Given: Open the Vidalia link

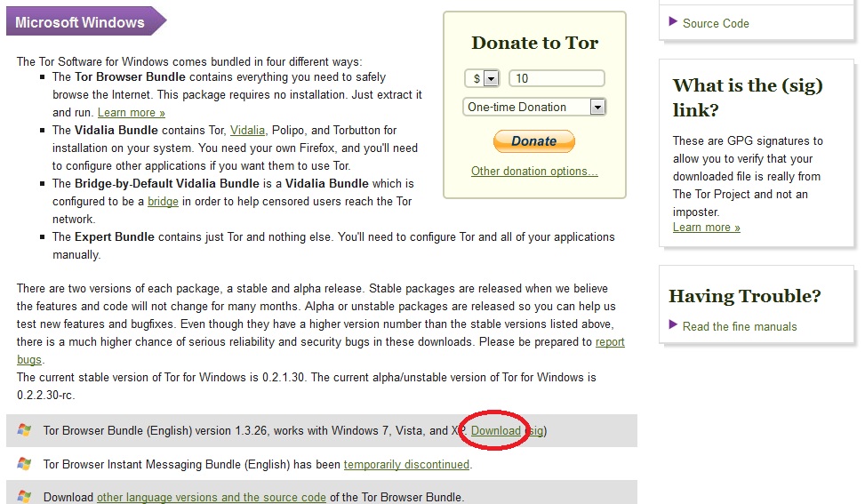Looking at the screenshot, I should coord(247,130).
